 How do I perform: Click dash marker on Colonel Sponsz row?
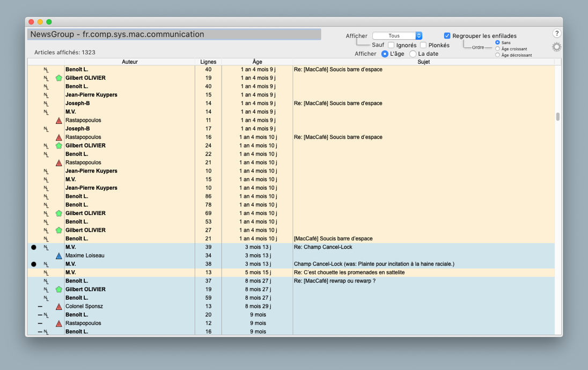40,307
